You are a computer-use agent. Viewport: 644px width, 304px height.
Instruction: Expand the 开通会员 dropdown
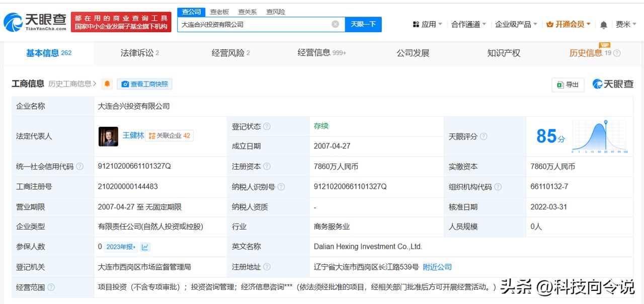click(569, 24)
